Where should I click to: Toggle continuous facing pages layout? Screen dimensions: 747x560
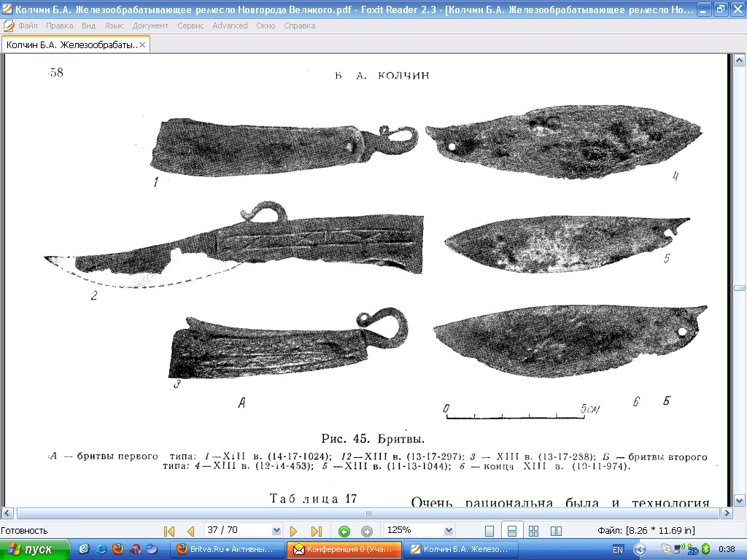click(x=533, y=531)
